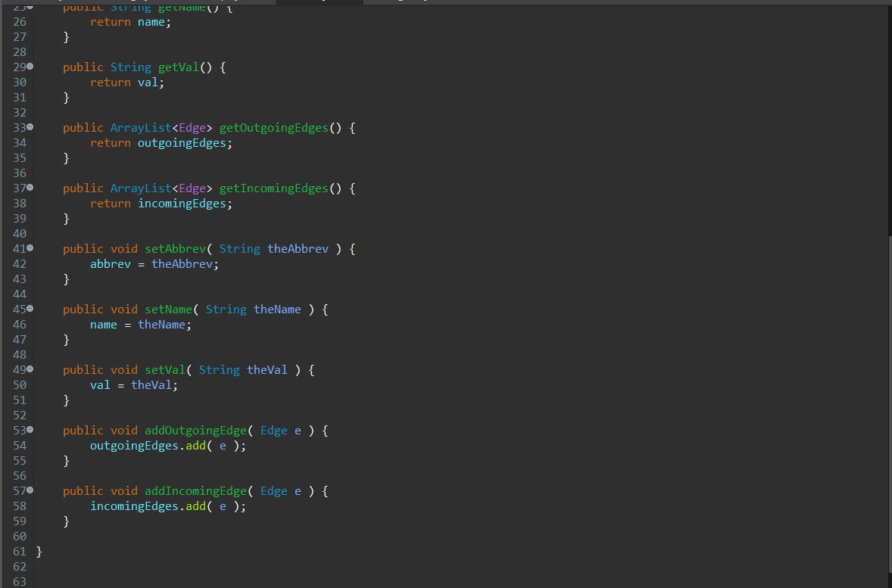Click line number 45
The height and width of the screenshot is (588, 892).
19,309
